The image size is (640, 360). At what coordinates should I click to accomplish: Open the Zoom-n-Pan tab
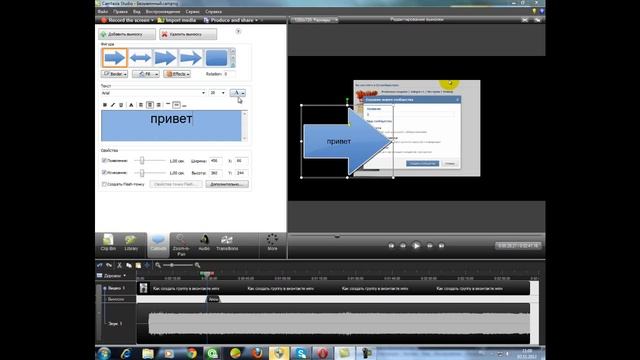pyautogui.click(x=181, y=245)
